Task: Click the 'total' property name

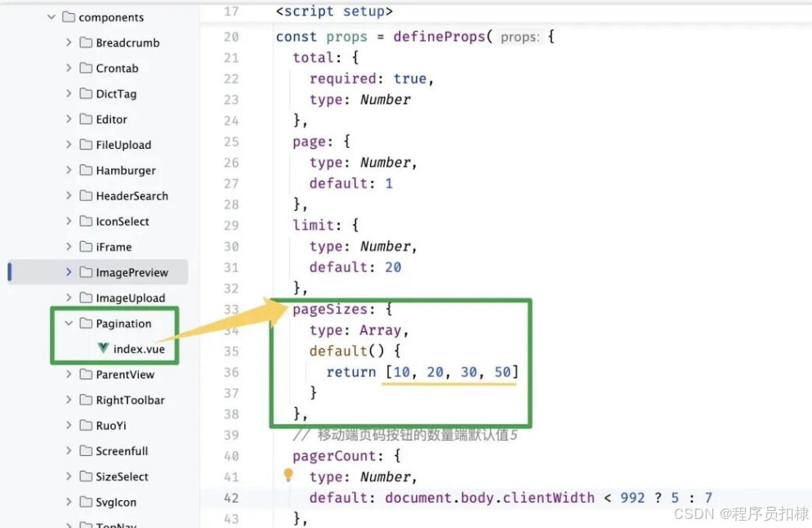Action: coord(314,57)
